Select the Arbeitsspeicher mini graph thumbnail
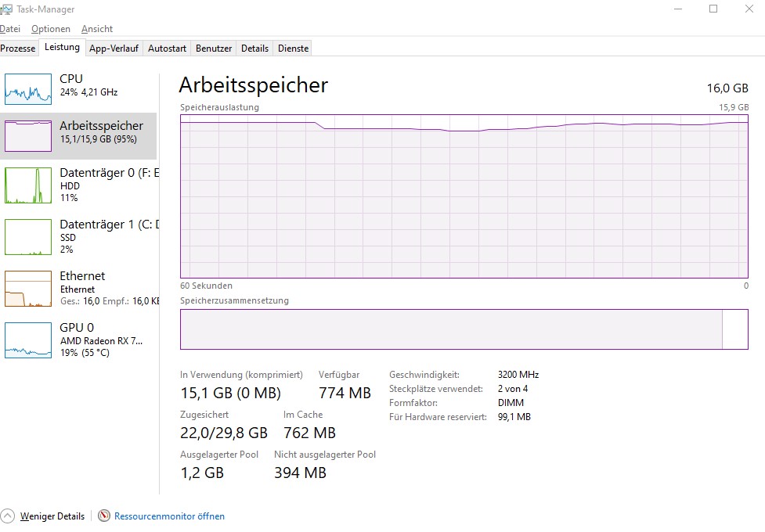The width and height of the screenshot is (765, 532). [x=28, y=135]
